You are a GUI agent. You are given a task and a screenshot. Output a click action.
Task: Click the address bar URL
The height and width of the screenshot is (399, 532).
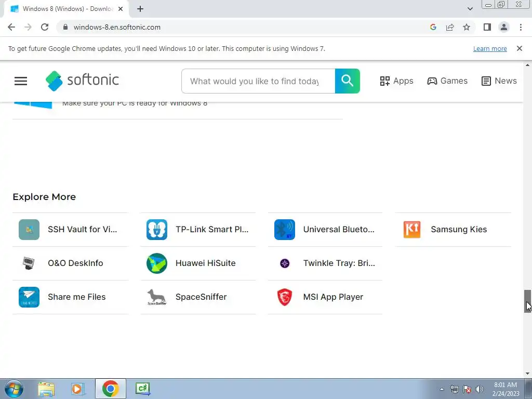[x=117, y=27]
